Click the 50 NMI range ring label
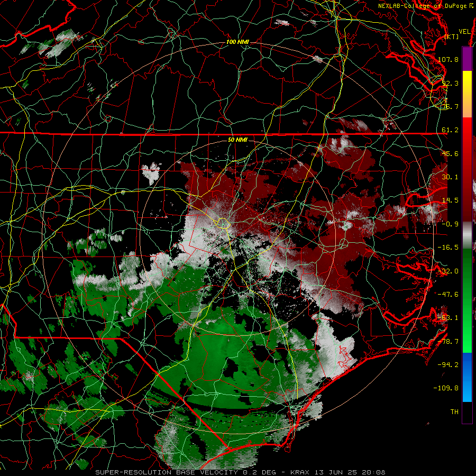Viewport: 476px width, 476px height. 237,140
